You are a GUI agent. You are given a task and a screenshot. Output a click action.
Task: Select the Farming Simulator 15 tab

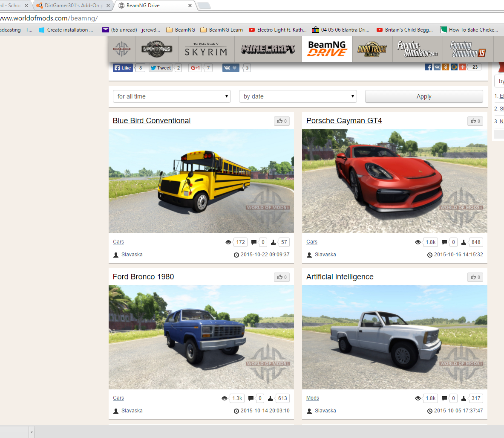(468, 49)
